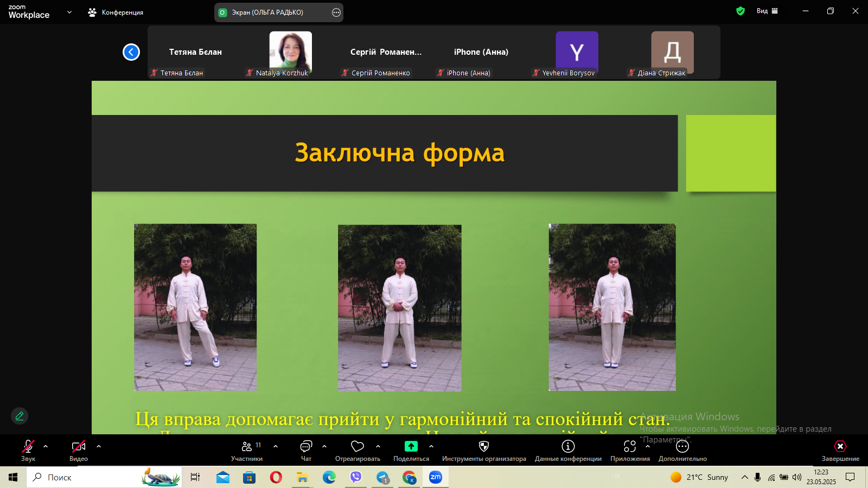Expand participants options arrow next to Участники
Image resolution: width=868 pixels, height=488 pixels.
pyautogui.click(x=276, y=446)
